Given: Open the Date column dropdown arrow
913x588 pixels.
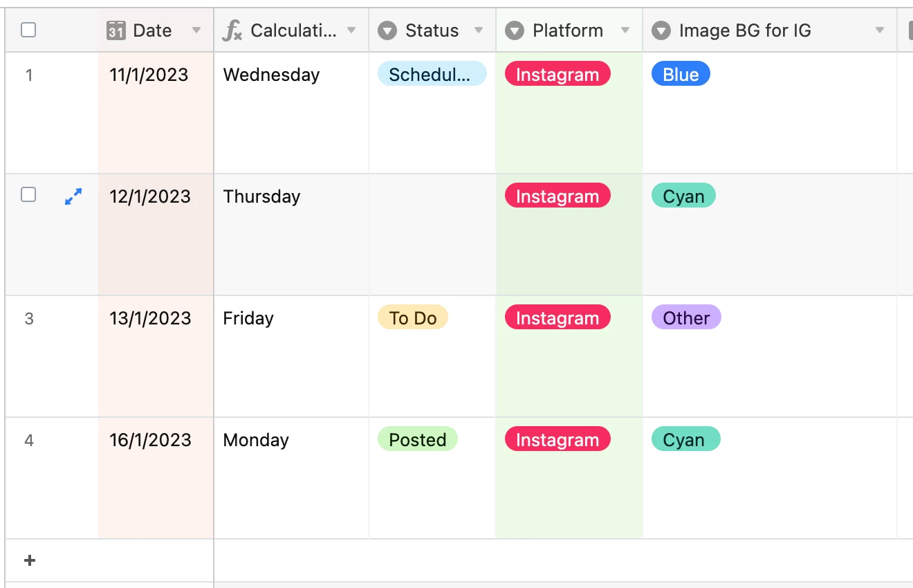Looking at the screenshot, I should [x=196, y=30].
